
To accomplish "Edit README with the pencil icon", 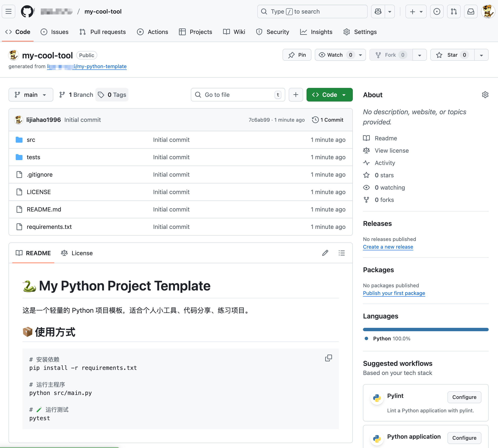I will 325,253.
